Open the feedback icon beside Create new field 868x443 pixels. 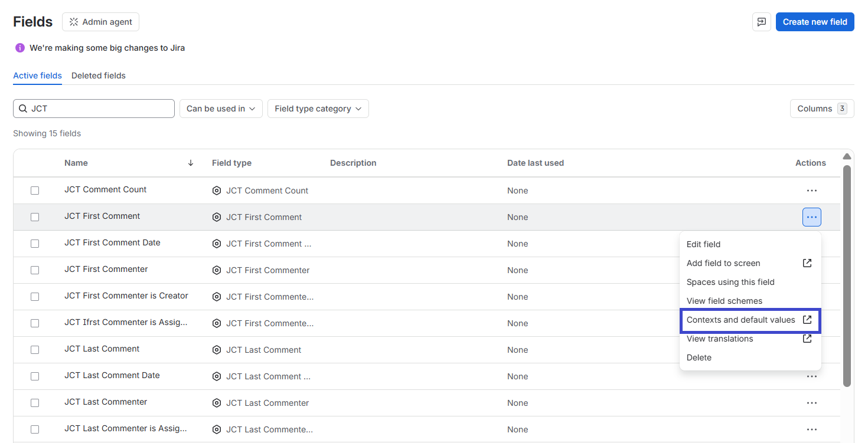pos(762,22)
